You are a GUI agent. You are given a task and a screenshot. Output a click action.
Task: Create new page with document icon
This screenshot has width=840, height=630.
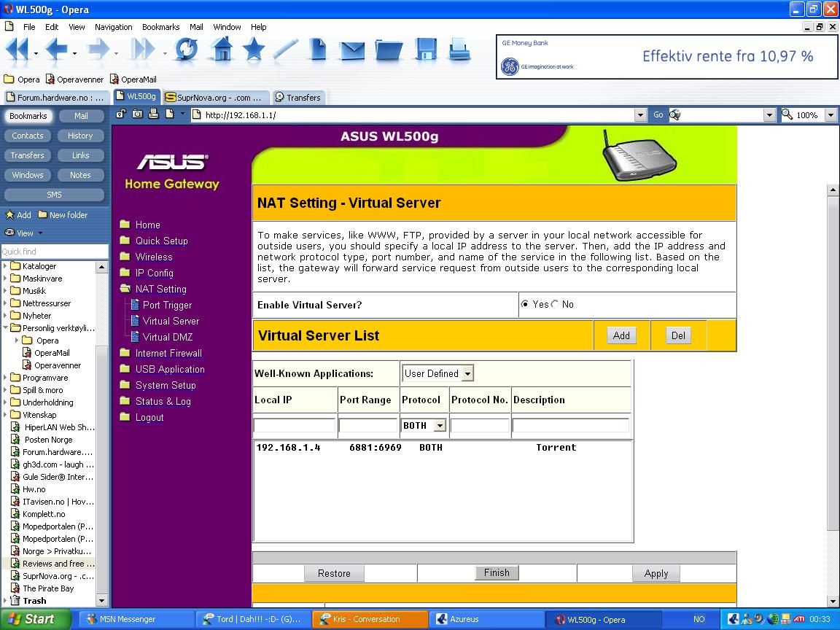tap(318, 50)
